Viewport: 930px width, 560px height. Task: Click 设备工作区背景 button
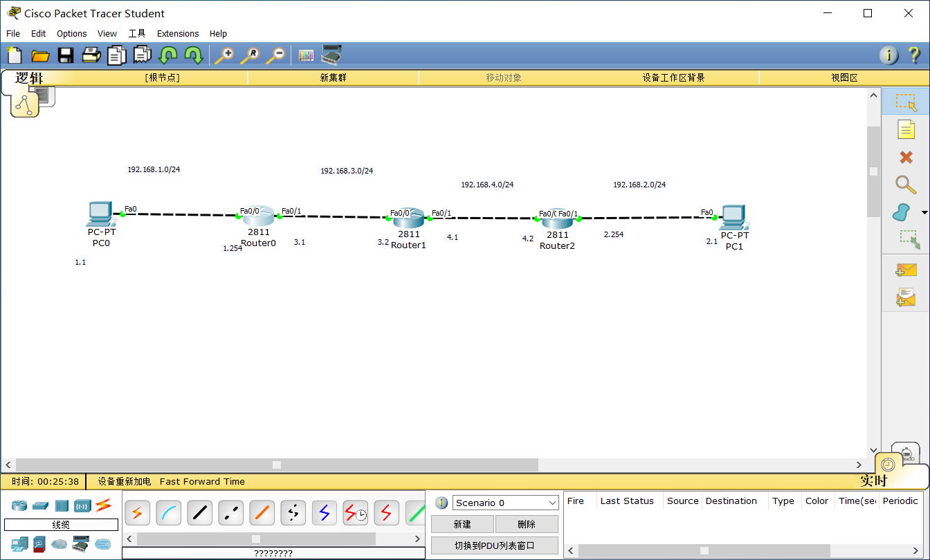pos(673,77)
